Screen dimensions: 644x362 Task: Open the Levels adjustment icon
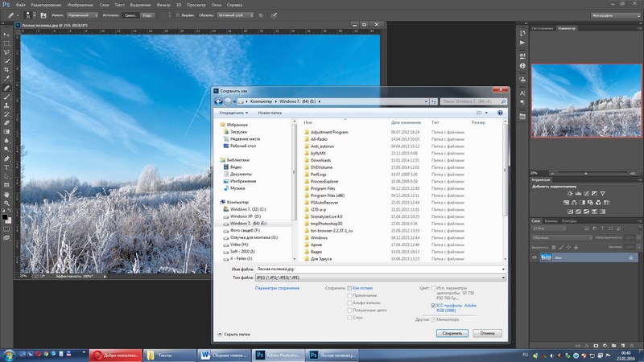[578, 193]
